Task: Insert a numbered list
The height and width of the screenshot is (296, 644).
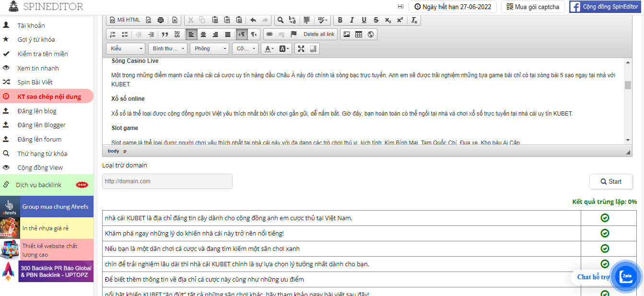Action: tap(113, 35)
